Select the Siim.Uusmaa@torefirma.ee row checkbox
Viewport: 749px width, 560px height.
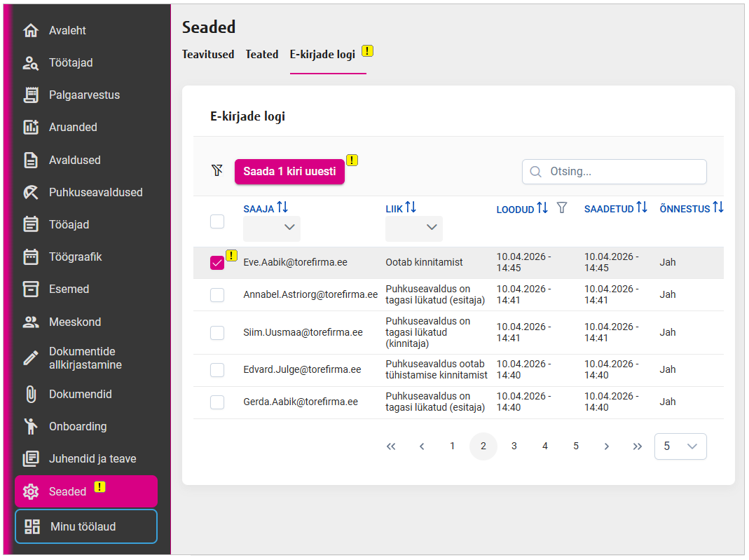point(217,332)
